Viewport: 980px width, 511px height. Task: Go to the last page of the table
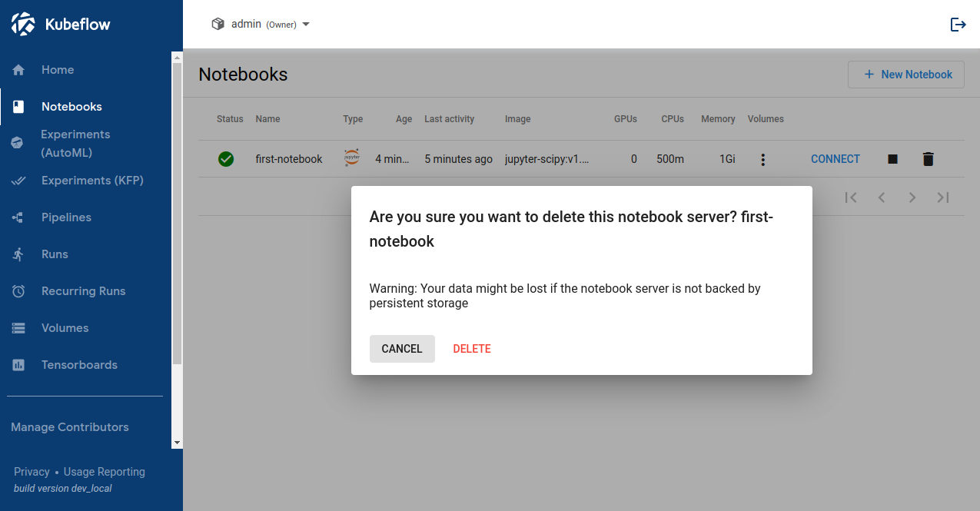(x=943, y=197)
